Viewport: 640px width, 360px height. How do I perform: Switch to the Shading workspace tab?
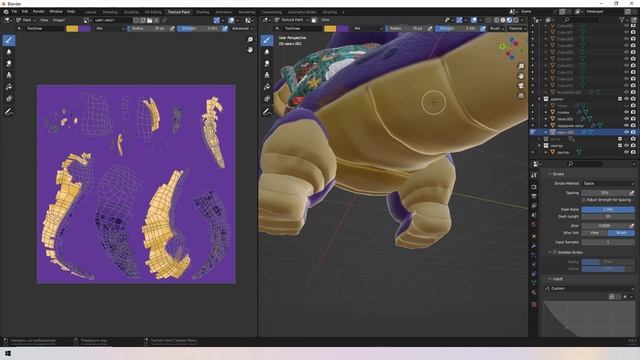203,12
